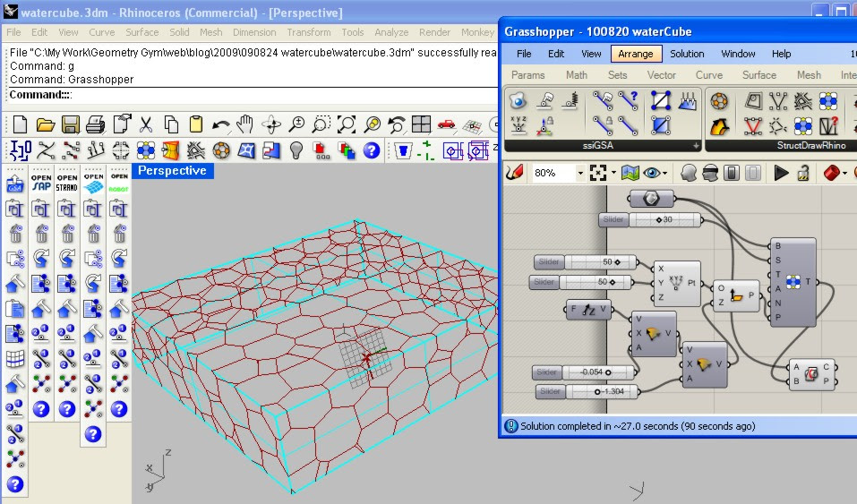Expand the ssiGSA panel plus arrow
This screenshot has height=504, width=857.
click(x=695, y=145)
